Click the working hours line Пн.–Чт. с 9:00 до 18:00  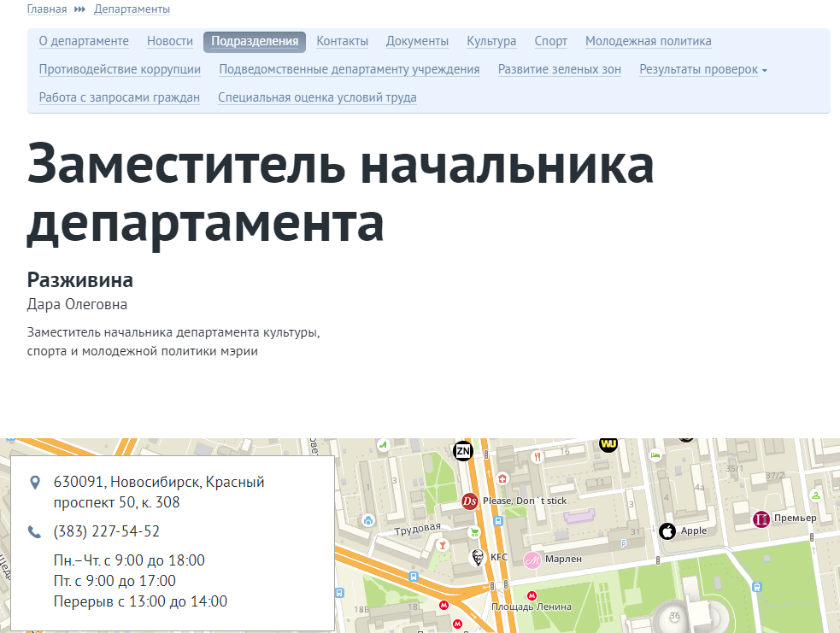[129, 560]
